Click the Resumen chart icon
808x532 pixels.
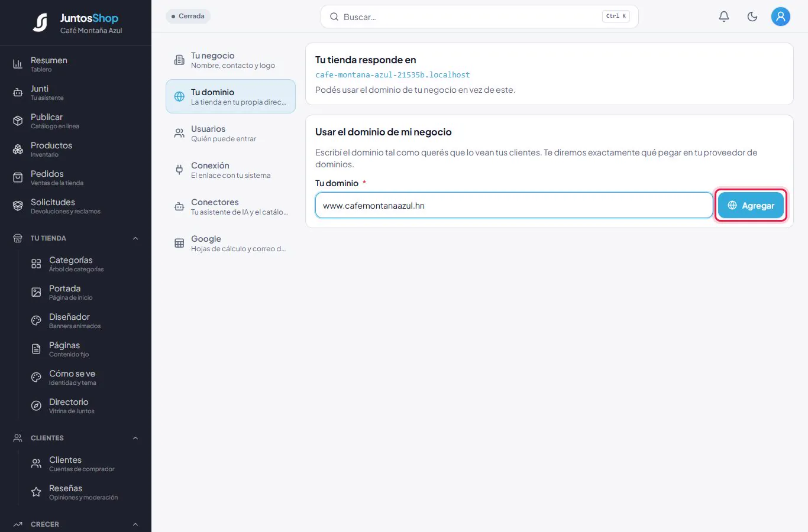click(18, 64)
